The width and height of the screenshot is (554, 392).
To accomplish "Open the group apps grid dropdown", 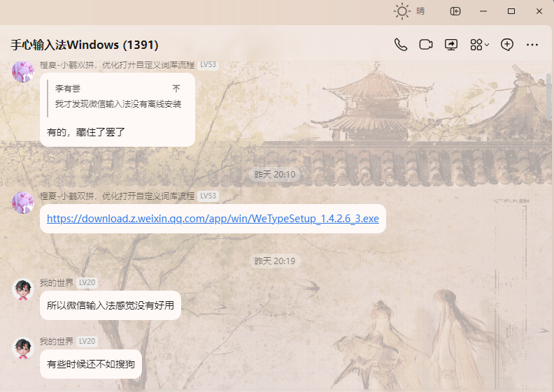I will [479, 45].
